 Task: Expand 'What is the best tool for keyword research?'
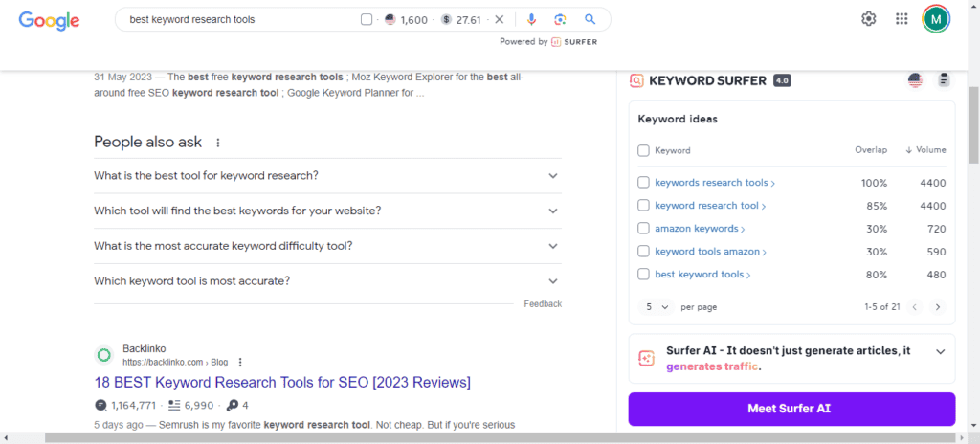point(327,176)
